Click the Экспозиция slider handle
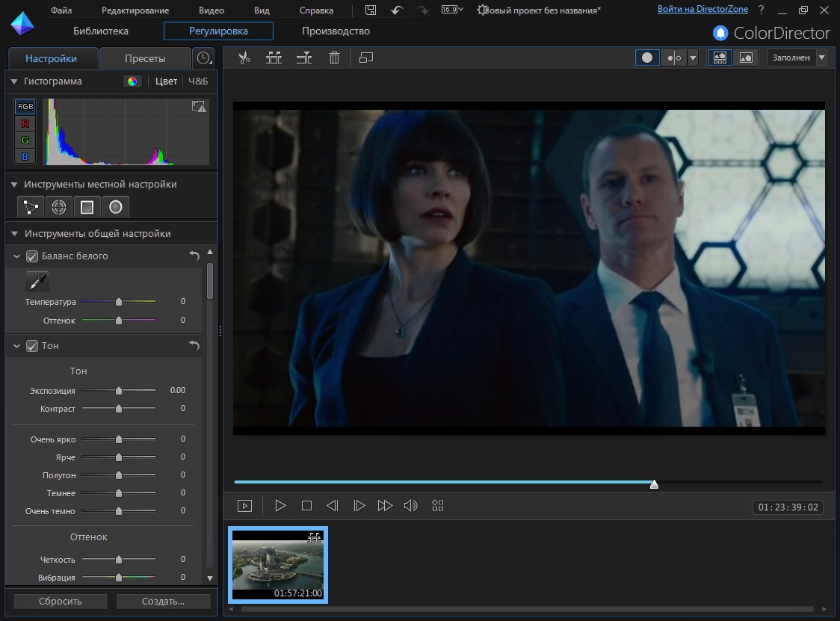 click(119, 390)
